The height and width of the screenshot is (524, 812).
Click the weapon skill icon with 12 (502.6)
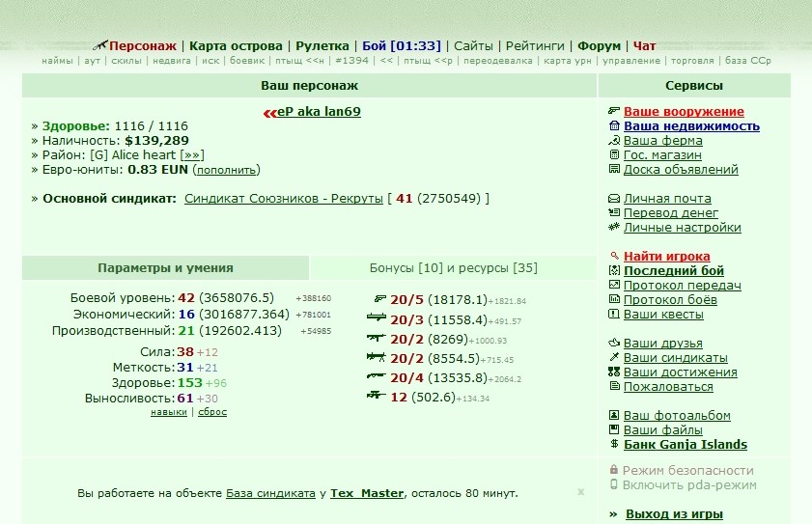377,395
